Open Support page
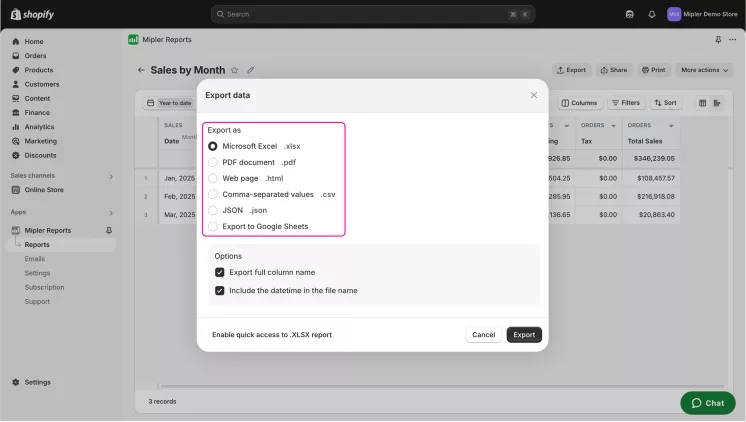The image size is (746, 422). [x=37, y=302]
